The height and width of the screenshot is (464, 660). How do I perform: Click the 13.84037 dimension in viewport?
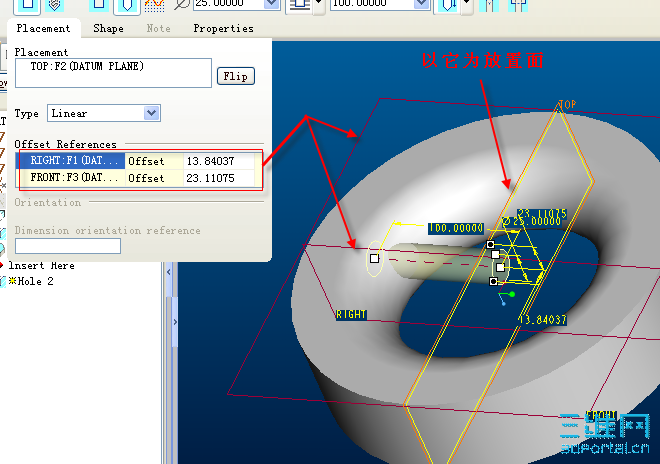(x=542, y=320)
